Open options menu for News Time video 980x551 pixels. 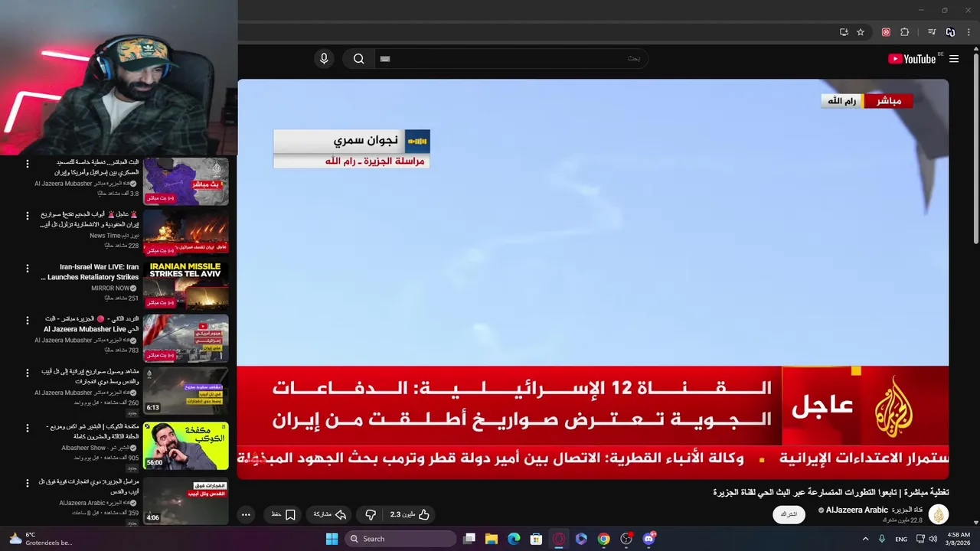click(x=28, y=216)
